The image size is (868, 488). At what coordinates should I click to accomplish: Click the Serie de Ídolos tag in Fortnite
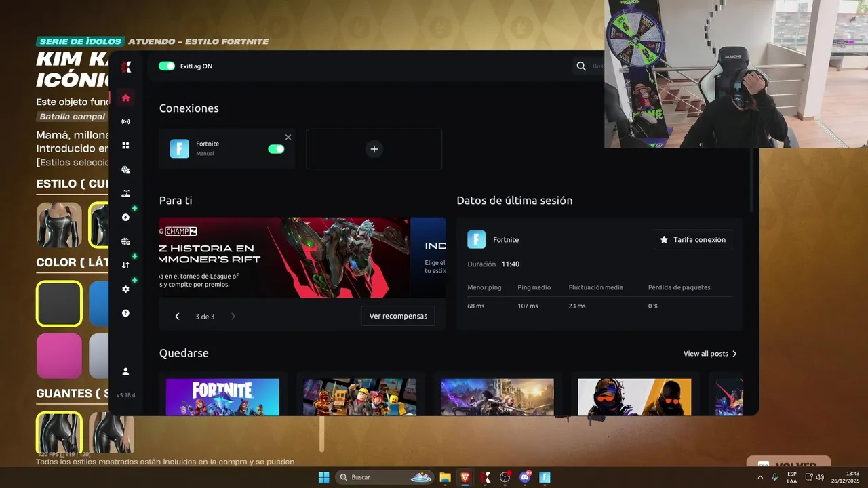click(80, 41)
